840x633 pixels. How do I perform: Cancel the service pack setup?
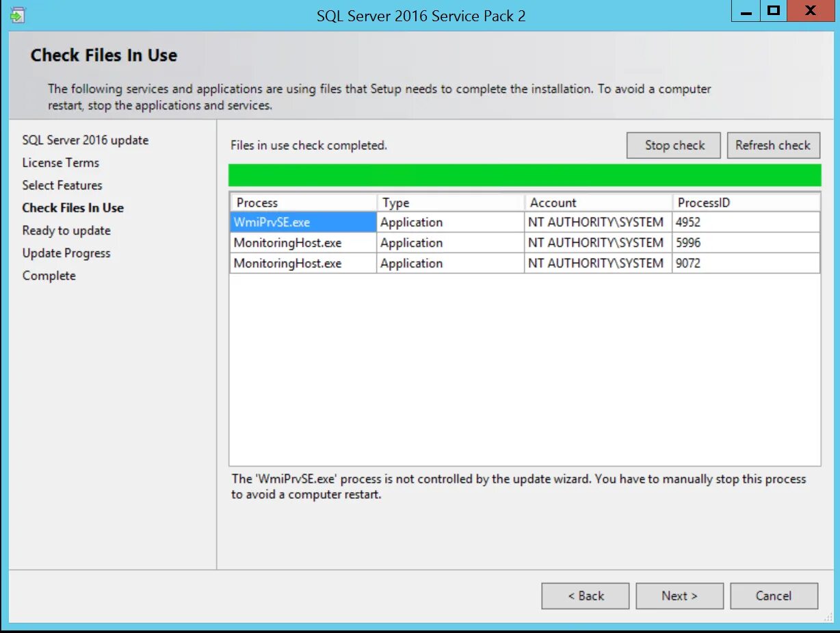[x=774, y=596]
